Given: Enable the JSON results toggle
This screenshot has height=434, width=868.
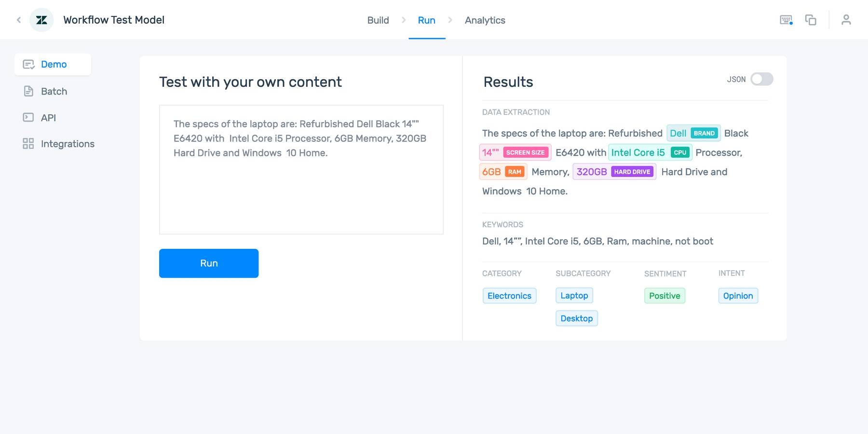Looking at the screenshot, I should point(761,79).
